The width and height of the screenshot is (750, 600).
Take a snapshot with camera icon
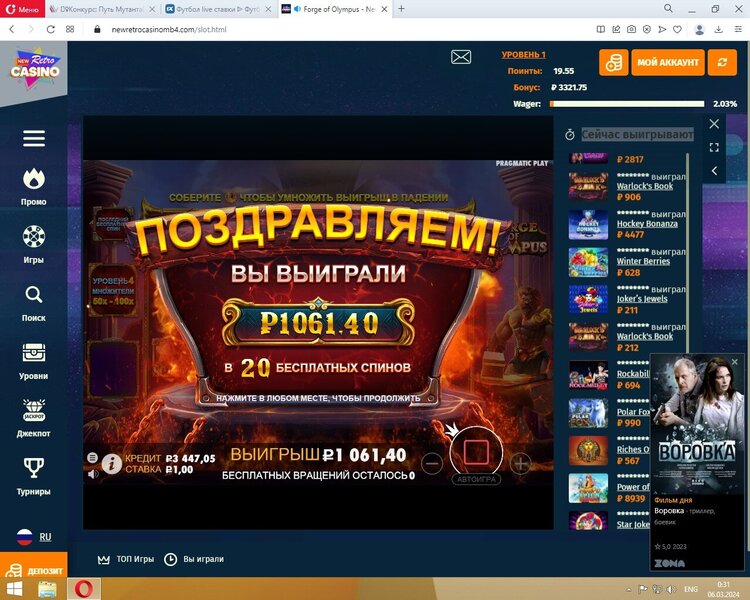(631, 29)
